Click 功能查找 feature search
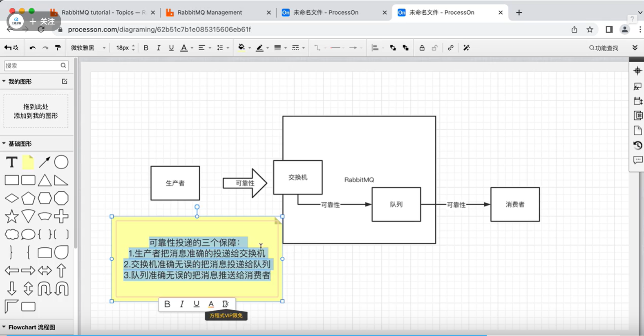This screenshot has width=644, height=336. (604, 48)
